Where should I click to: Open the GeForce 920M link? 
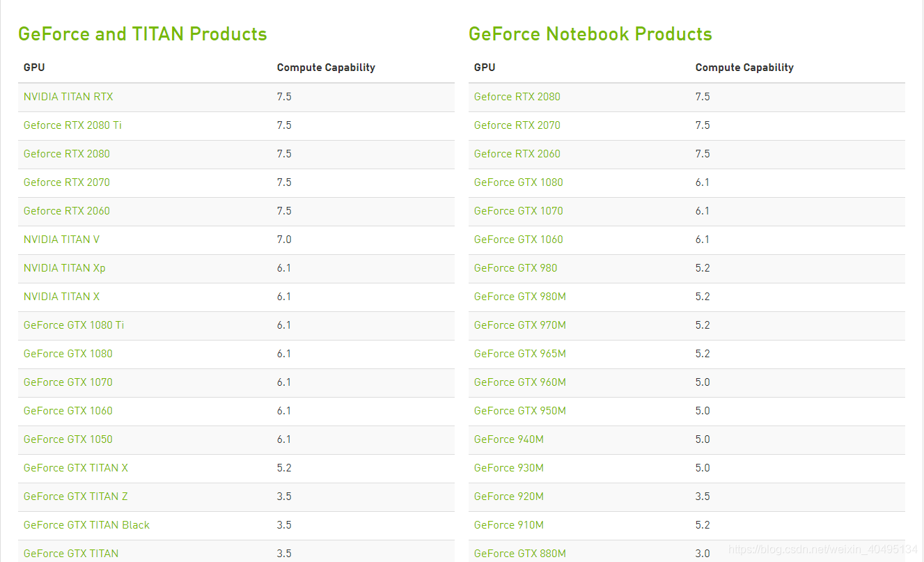509,497
